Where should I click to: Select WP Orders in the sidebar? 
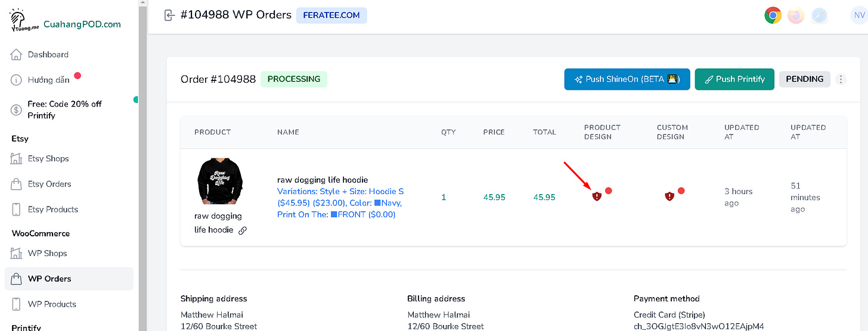pyautogui.click(x=69, y=279)
